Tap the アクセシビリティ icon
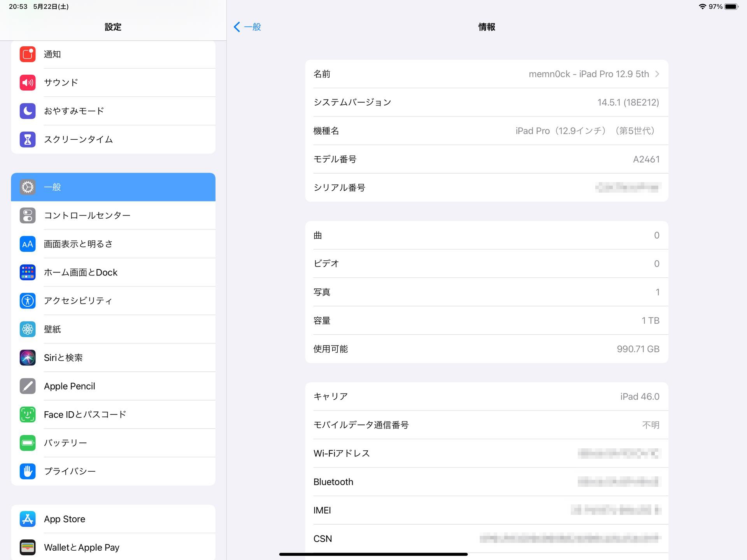The image size is (747, 560). [28, 300]
